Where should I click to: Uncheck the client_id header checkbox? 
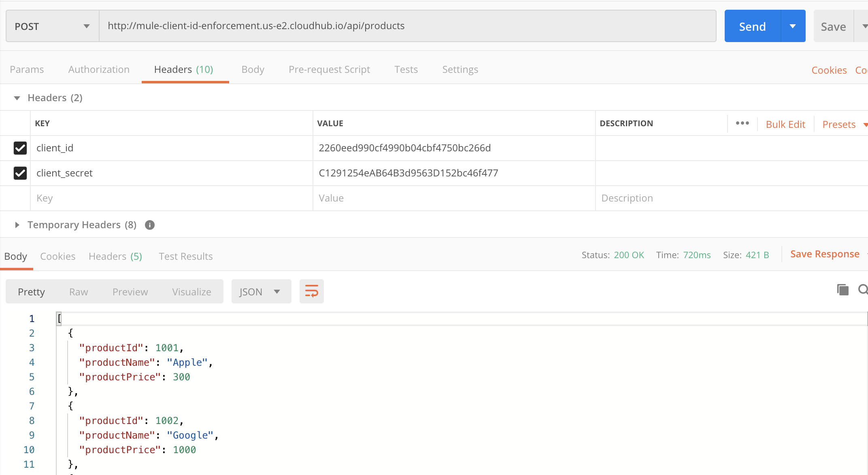(20, 148)
